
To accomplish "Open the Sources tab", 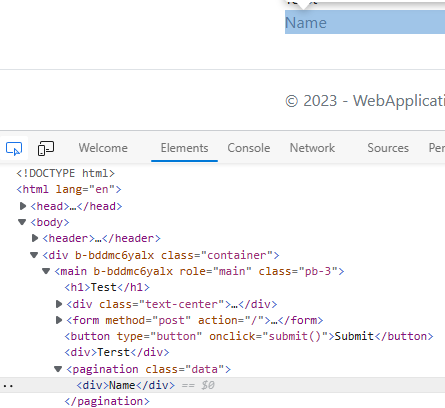I will [388, 148].
